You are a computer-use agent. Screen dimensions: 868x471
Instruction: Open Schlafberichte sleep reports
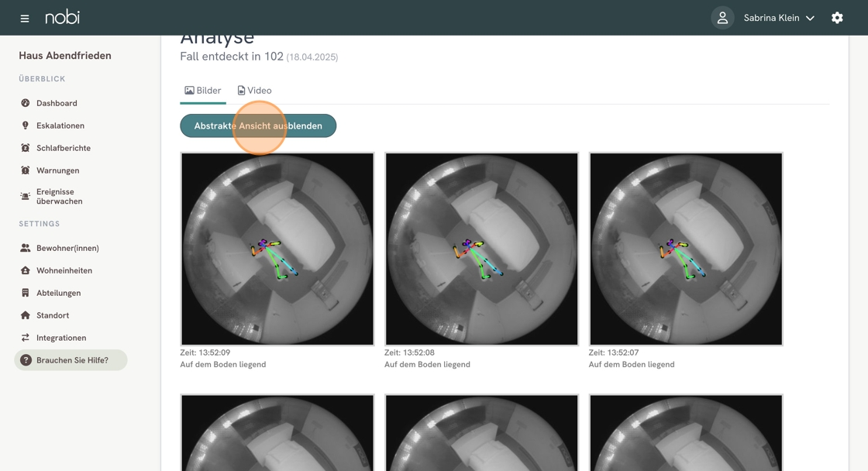[63, 148]
